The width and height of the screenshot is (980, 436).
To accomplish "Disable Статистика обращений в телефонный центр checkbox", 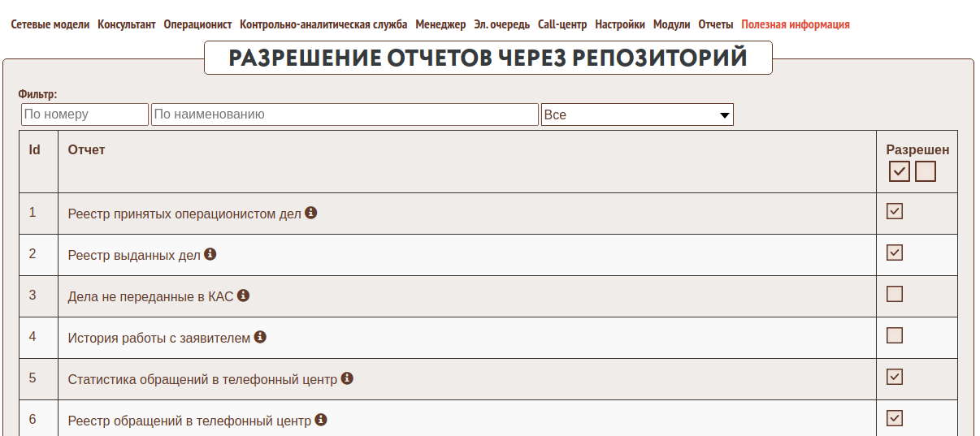I will click(895, 377).
